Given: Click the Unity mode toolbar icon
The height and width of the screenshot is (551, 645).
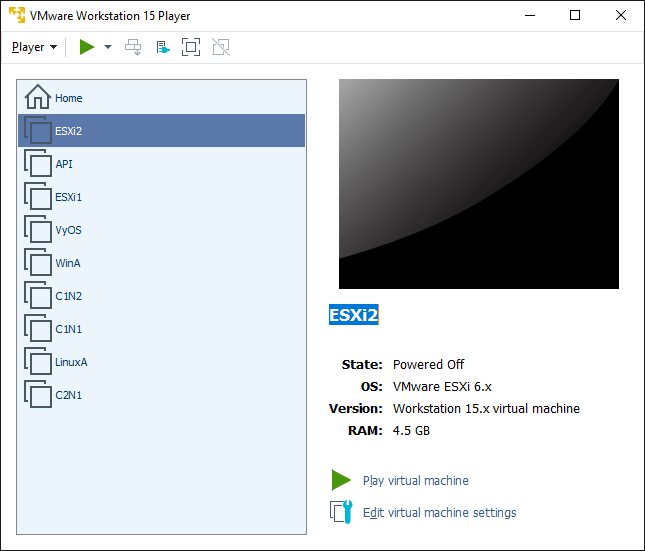Looking at the screenshot, I should pyautogui.click(x=221, y=47).
